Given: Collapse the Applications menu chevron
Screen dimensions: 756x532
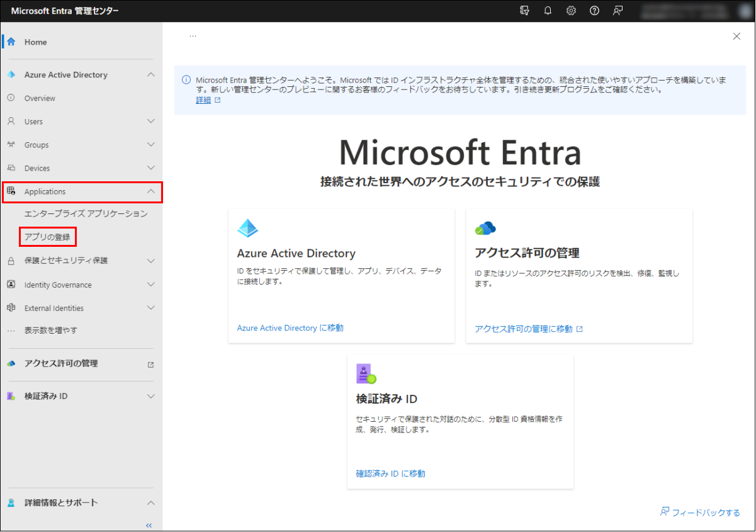Looking at the screenshot, I should click(x=150, y=191).
